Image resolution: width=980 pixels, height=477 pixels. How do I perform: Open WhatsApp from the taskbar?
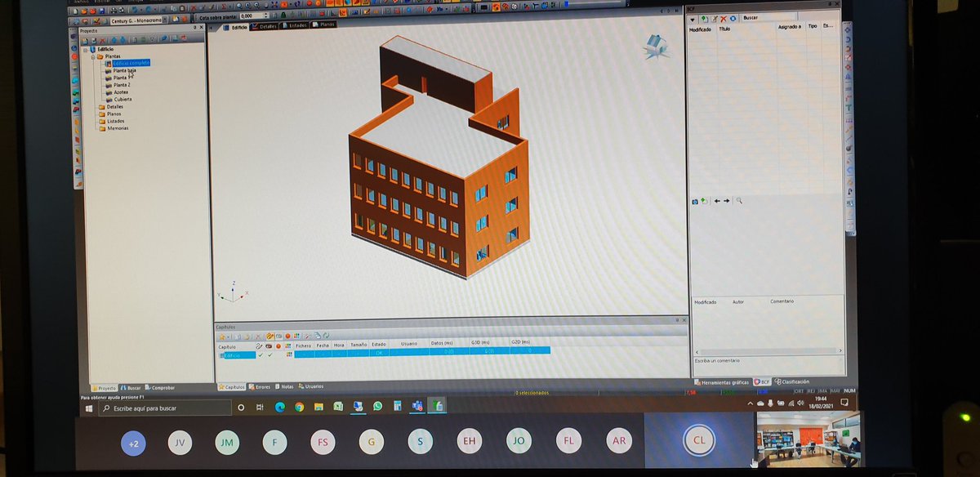[377, 406]
